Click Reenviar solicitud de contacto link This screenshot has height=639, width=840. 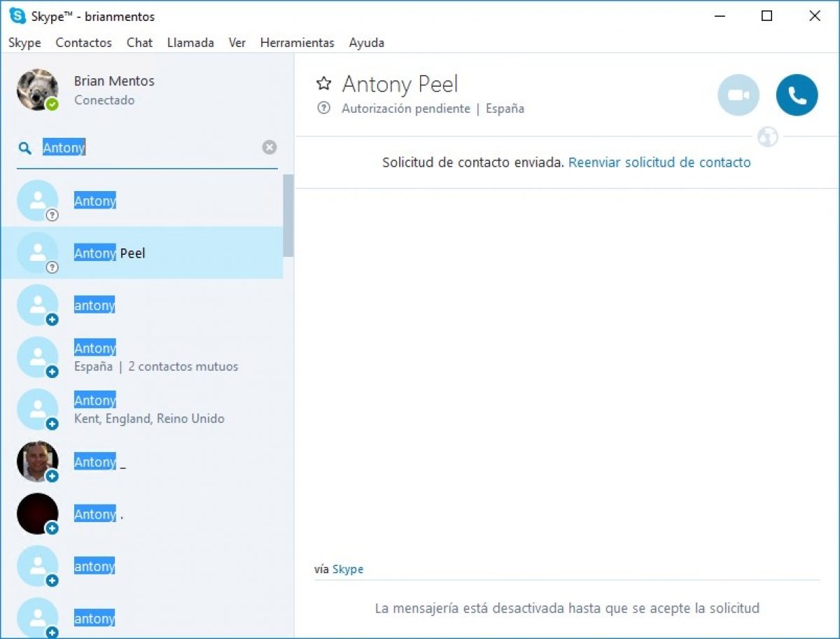[x=659, y=162]
